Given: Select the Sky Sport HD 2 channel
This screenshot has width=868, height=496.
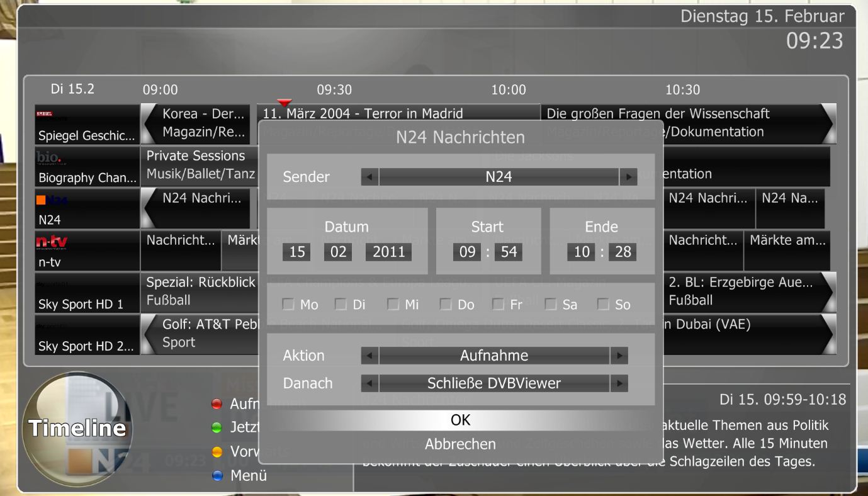Looking at the screenshot, I should (x=87, y=335).
